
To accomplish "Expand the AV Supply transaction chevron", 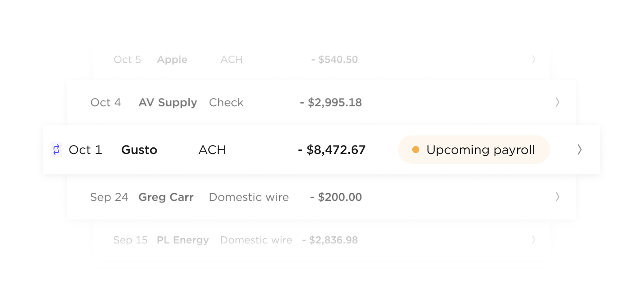I will click(x=557, y=102).
